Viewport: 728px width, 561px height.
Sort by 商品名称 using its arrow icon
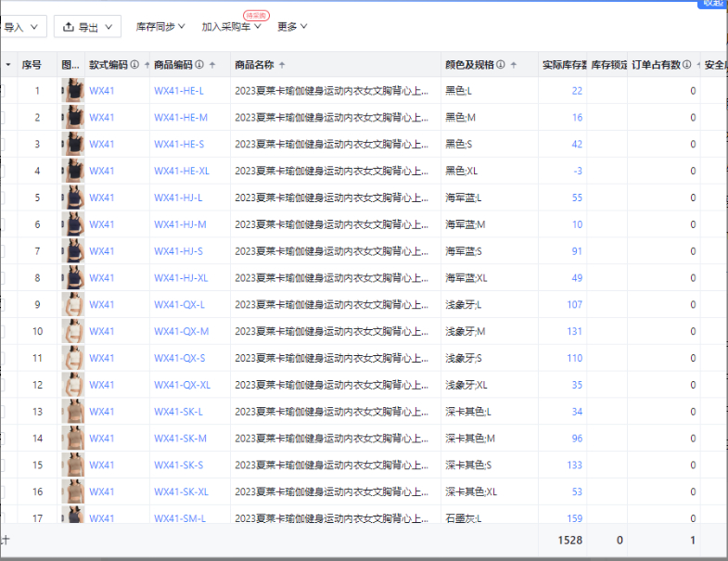pyautogui.click(x=282, y=65)
